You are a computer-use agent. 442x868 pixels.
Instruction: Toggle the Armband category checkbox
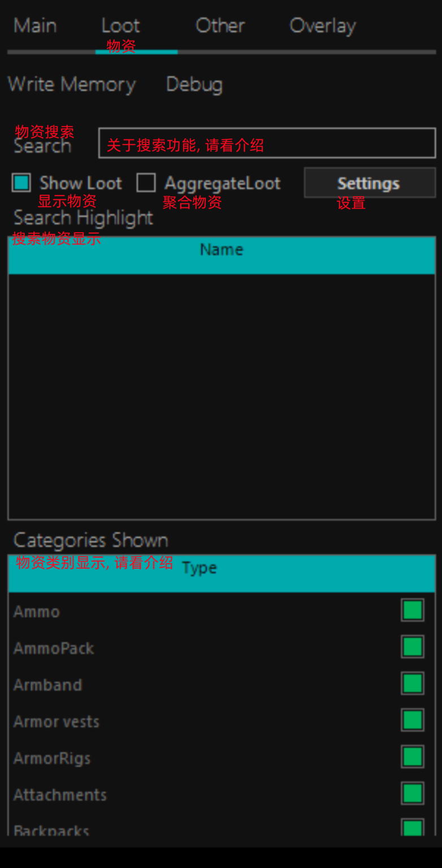coord(413,684)
